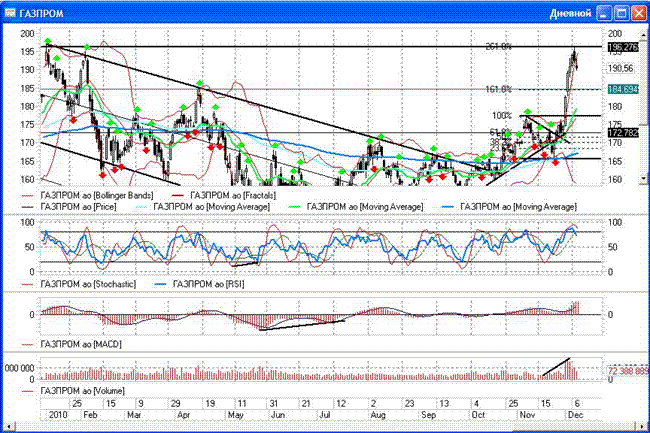This screenshot has height=433, width=650.
Task: Select the ГАЗПРОМ window title text
Action: [x=41, y=14]
